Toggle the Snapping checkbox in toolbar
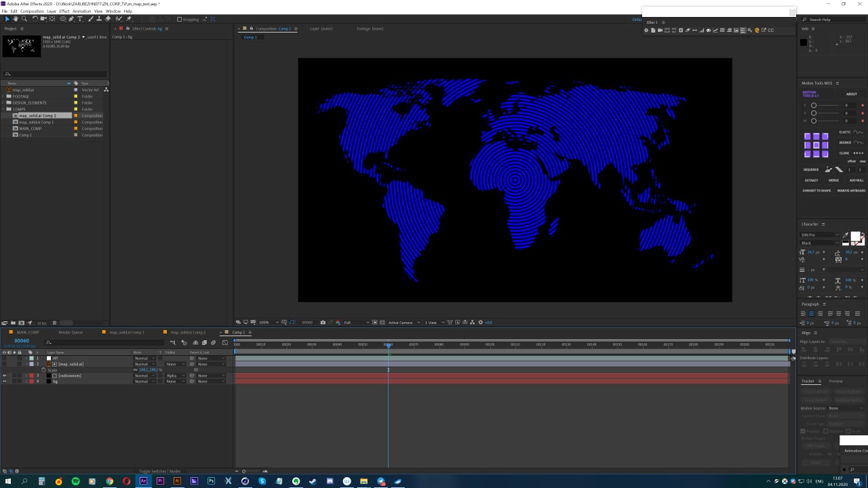 [179, 19]
